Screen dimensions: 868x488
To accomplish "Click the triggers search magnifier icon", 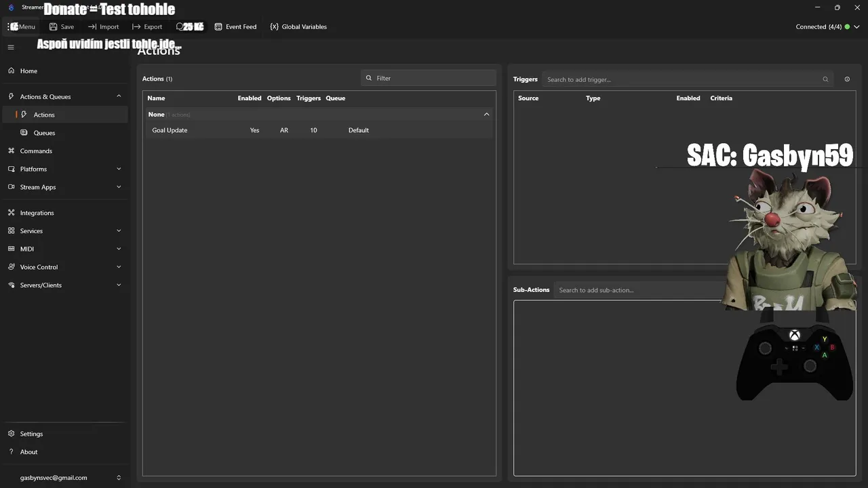I will click(825, 79).
